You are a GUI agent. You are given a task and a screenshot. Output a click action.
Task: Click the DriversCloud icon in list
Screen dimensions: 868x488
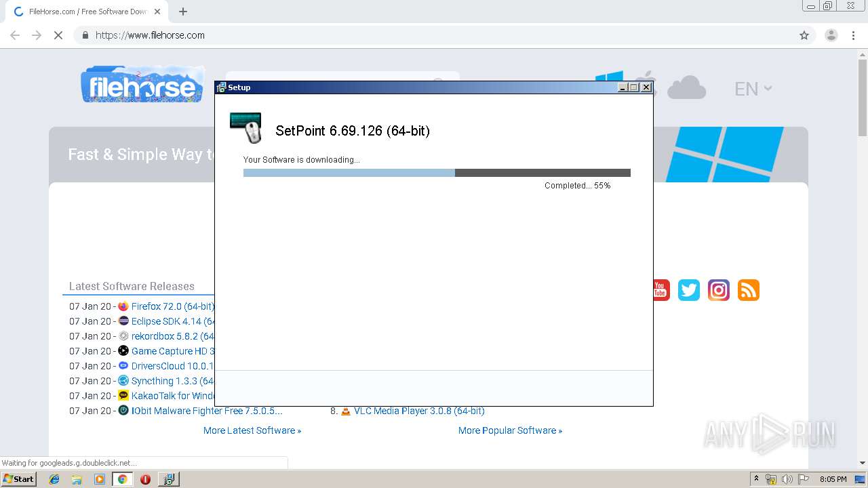coord(123,366)
